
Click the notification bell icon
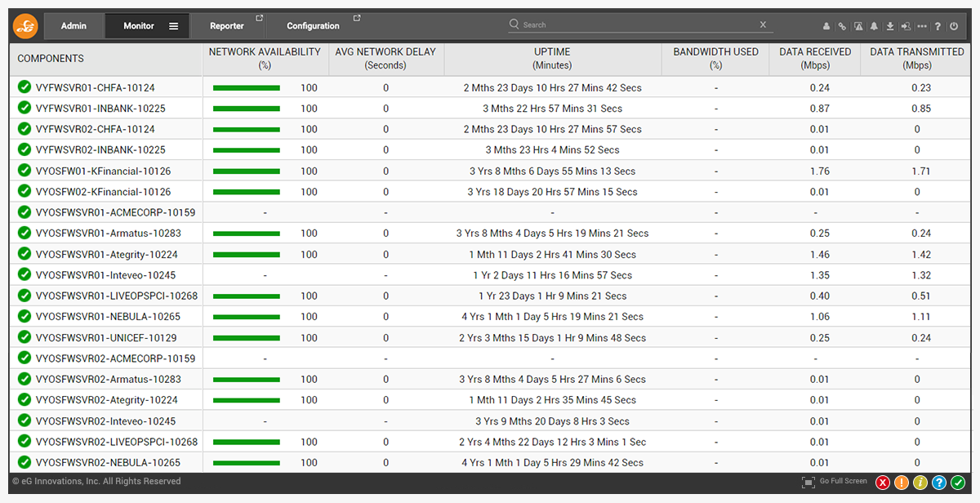click(x=874, y=26)
